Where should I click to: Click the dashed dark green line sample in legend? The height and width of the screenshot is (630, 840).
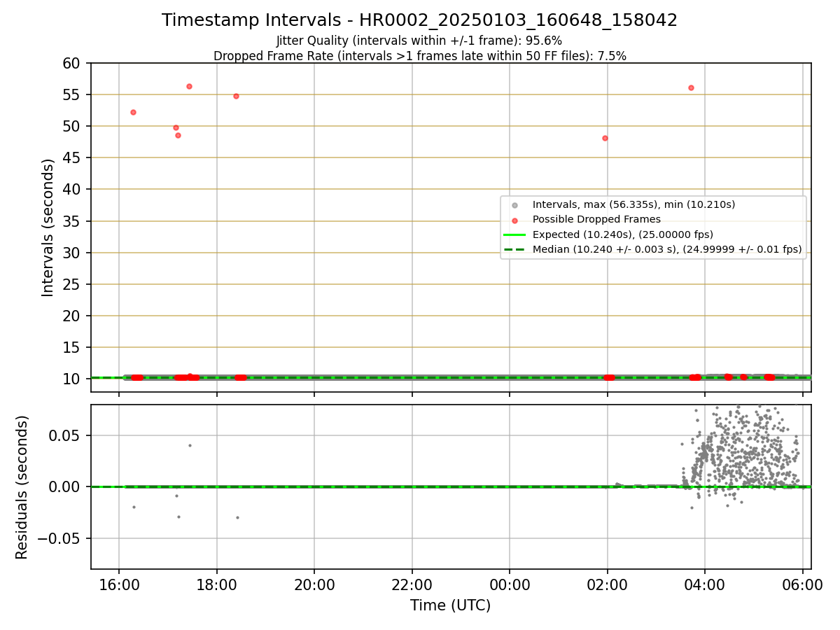click(x=514, y=249)
